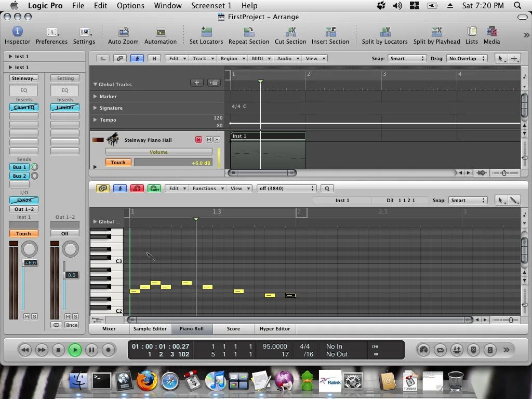Expand the Marker global track
Image resolution: width=532 pixels, height=399 pixels.
click(96, 96)
